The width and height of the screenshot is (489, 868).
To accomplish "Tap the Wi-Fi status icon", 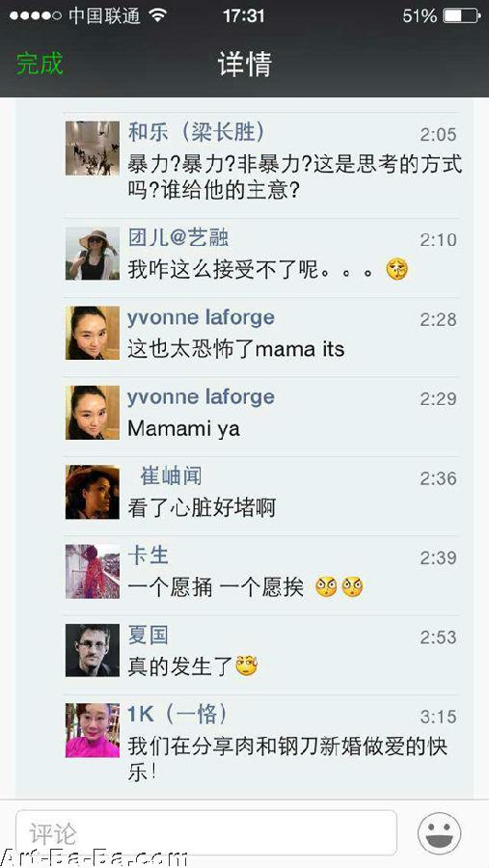I will pyautogui.click(x=158, y=15).
